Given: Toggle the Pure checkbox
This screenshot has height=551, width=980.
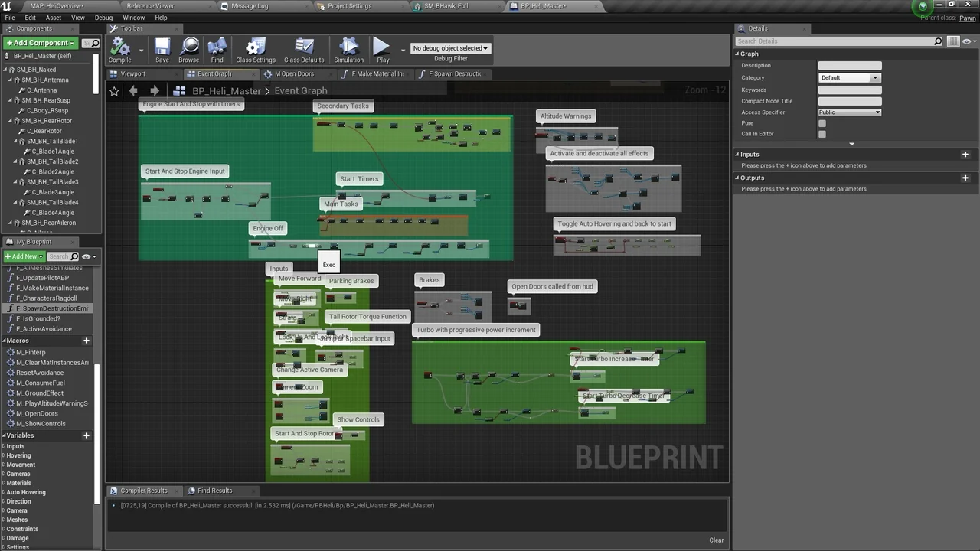Looking at the screenshot, I should click(x=822, y=123).
